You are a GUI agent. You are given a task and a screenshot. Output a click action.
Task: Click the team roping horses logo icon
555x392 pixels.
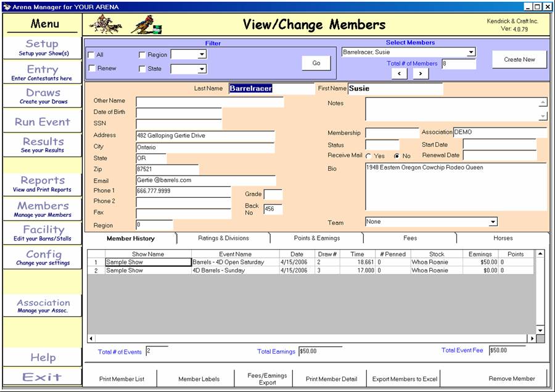[x=105, y=24]
